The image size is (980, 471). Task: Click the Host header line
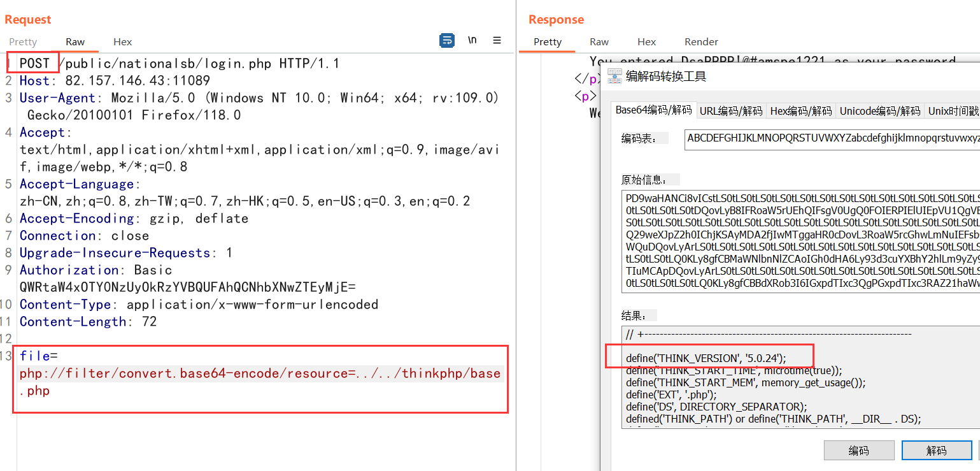pyautogui.click(x=115, y=81)
